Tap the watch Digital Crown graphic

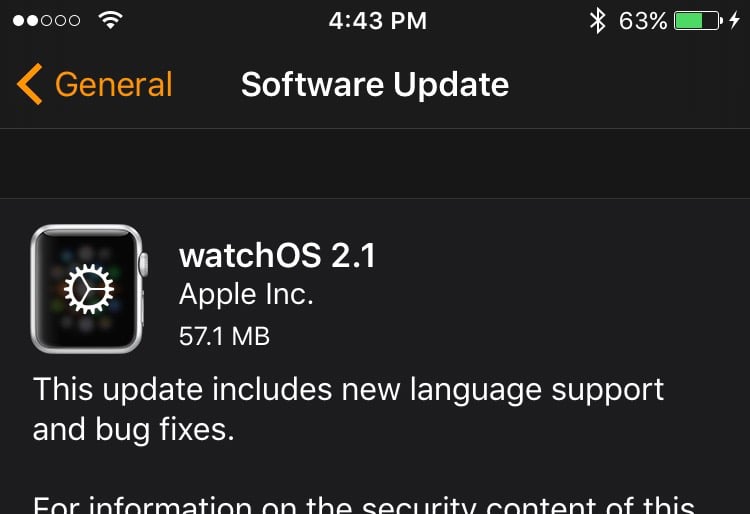(143, 264)
